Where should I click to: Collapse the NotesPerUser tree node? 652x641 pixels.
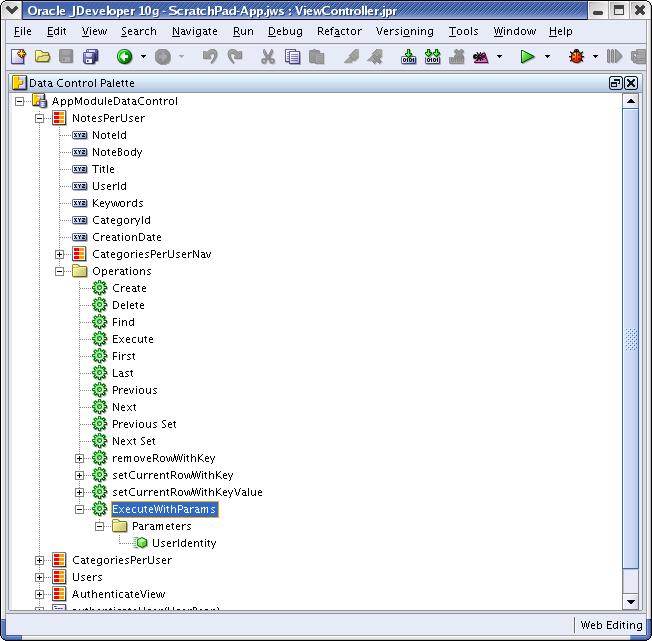click(x=40, y=118)
